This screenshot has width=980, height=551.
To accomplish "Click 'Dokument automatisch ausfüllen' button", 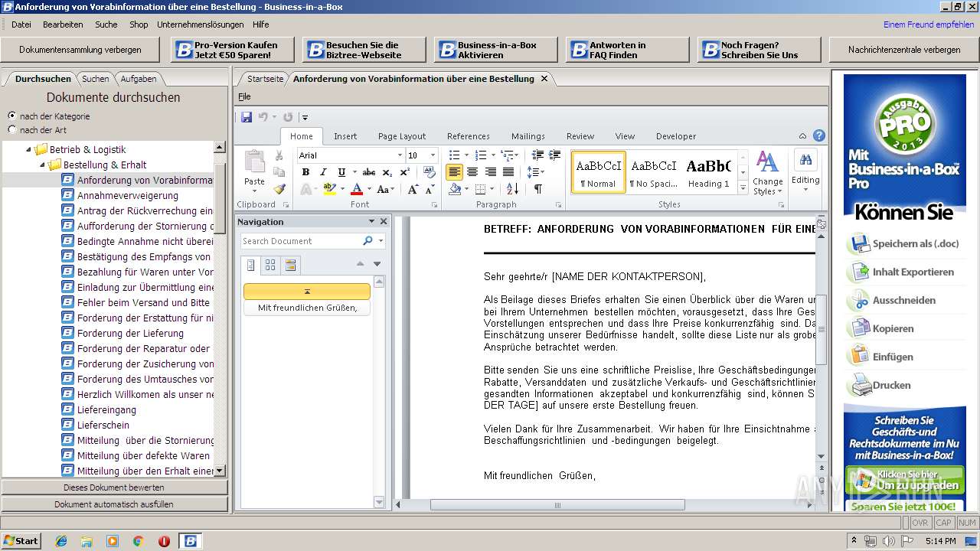I will [x=114, y=504].
